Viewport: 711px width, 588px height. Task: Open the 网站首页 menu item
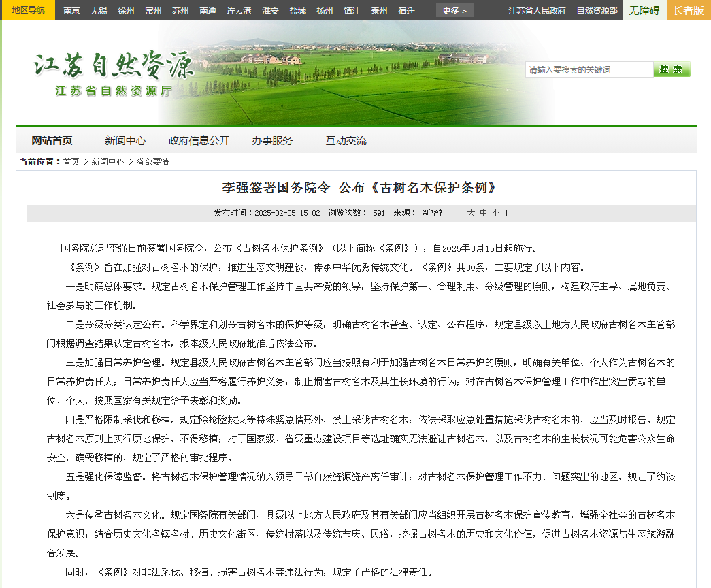(52, 141)
